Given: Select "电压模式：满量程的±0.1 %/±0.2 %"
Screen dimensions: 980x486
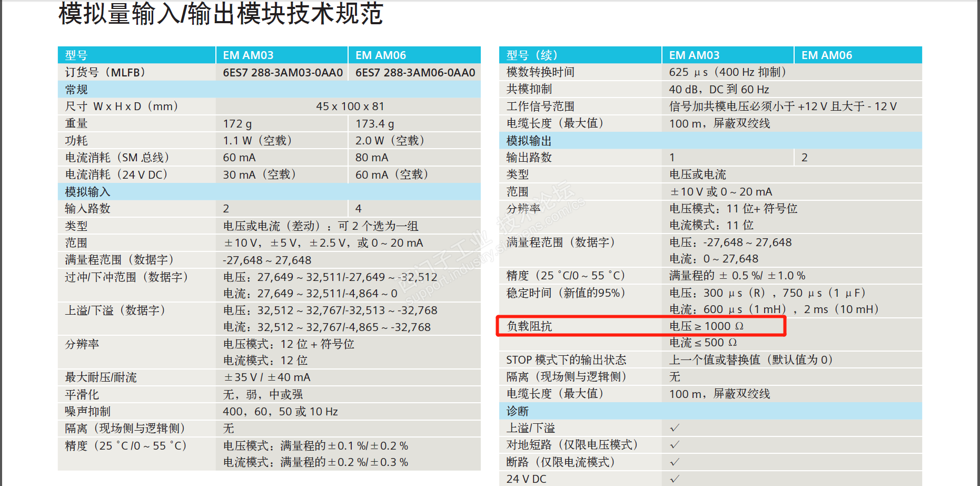Looking at the screenshot, I should point(316,446).
